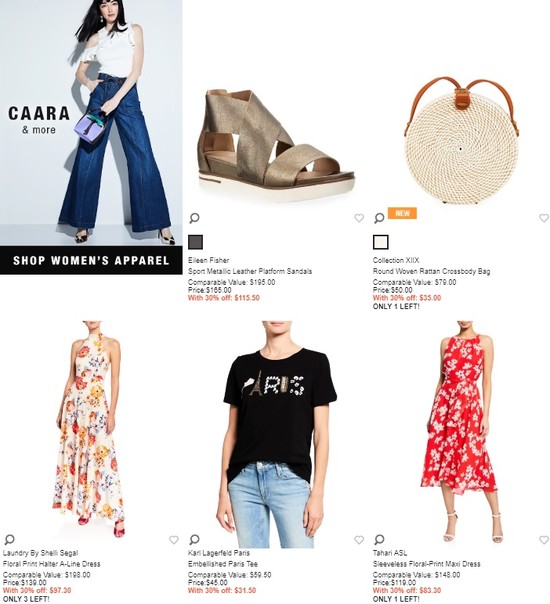Open quick look for Eileen Fisher sandals
The height and width of the screenshot is (604, 550).
[195, 218]
